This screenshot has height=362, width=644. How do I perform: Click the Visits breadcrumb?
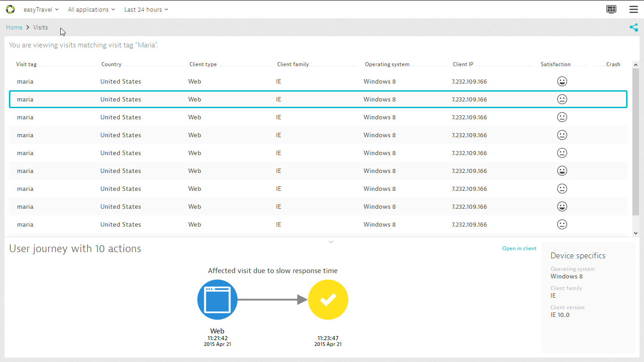tap(40, 27)
